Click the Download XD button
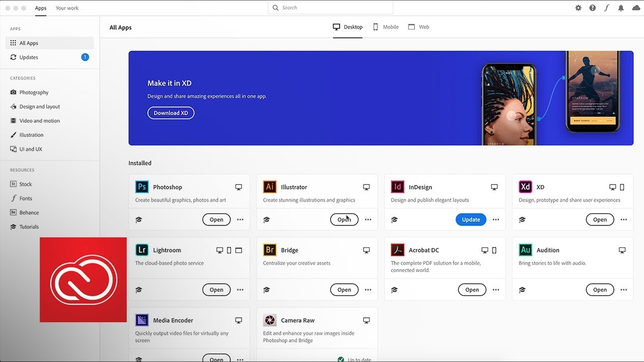644x362 pixels. click(171, 113)
